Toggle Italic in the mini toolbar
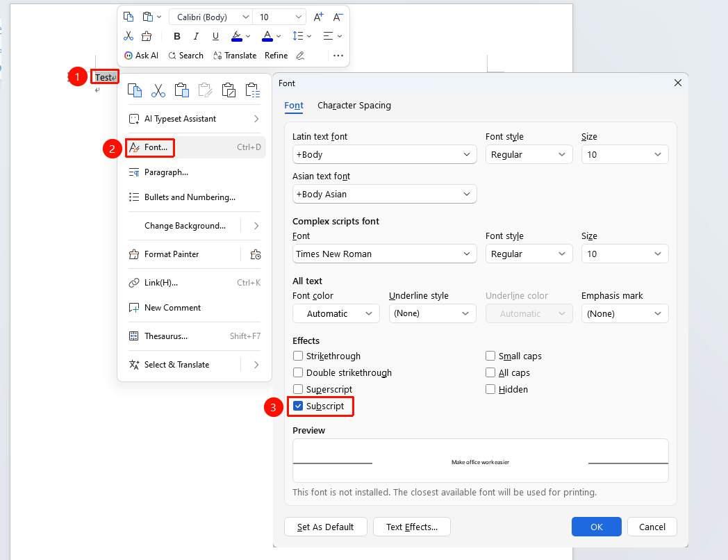 tap(196, 36)
